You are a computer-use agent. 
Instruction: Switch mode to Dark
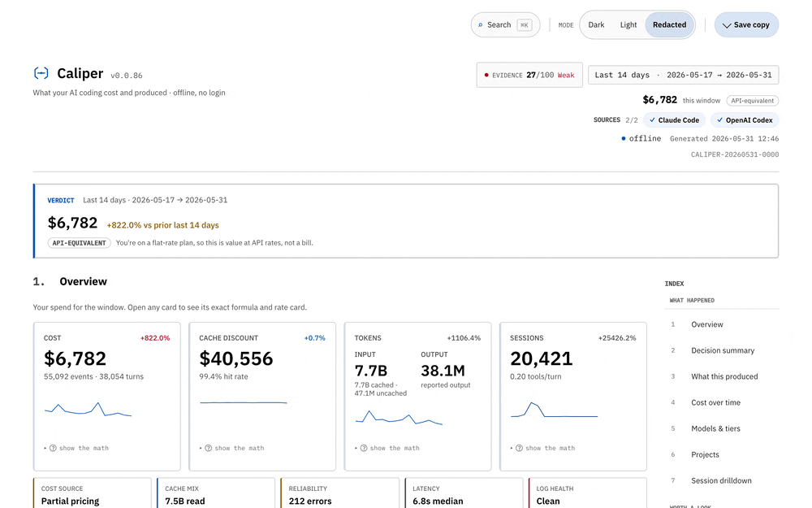[596, 25]
